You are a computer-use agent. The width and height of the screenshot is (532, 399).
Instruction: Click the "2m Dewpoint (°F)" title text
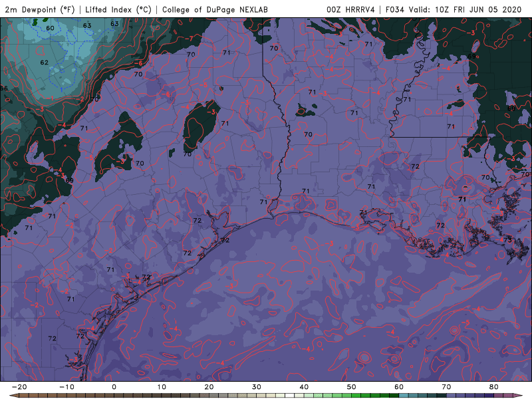point(40,9)
